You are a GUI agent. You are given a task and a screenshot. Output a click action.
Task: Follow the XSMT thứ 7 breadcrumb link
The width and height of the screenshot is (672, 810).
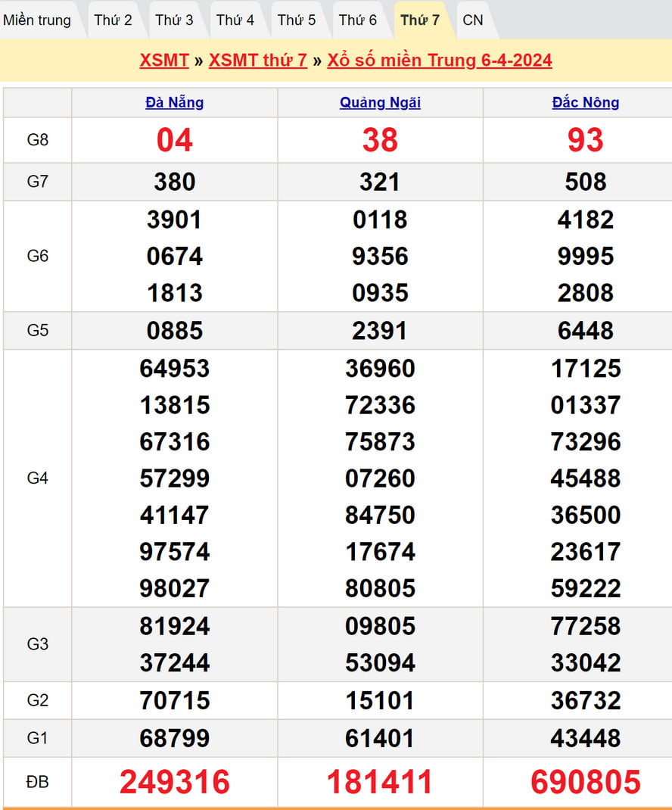pyautogui.click(x=258, y=61)
